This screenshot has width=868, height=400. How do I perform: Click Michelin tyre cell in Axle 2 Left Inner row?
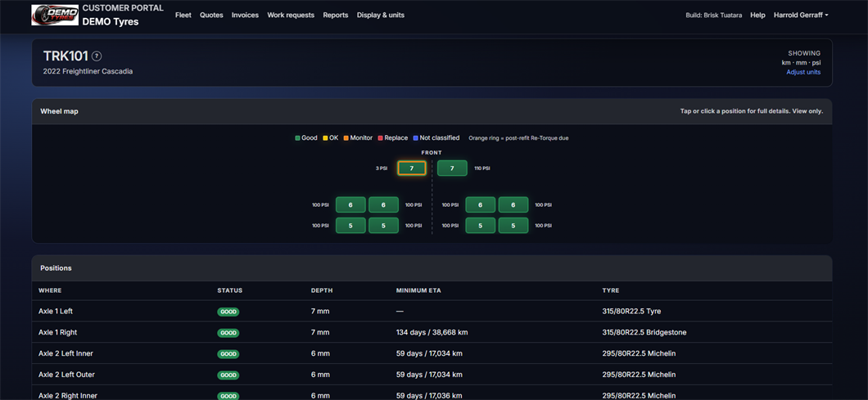[639, 353]
